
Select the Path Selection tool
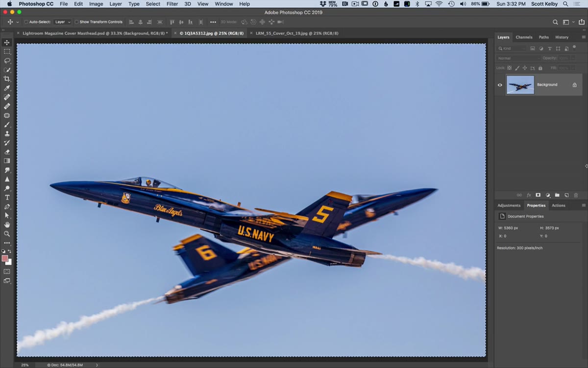point(7,215)
